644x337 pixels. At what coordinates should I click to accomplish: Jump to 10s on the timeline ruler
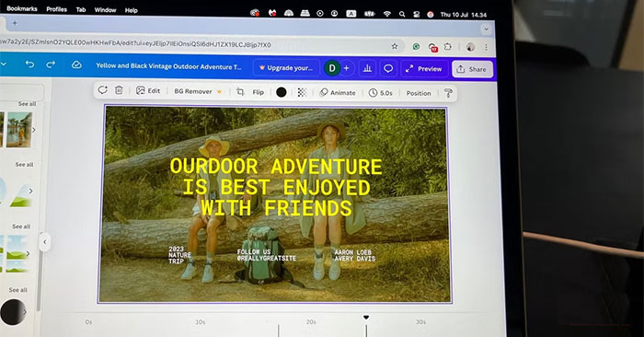200,321
